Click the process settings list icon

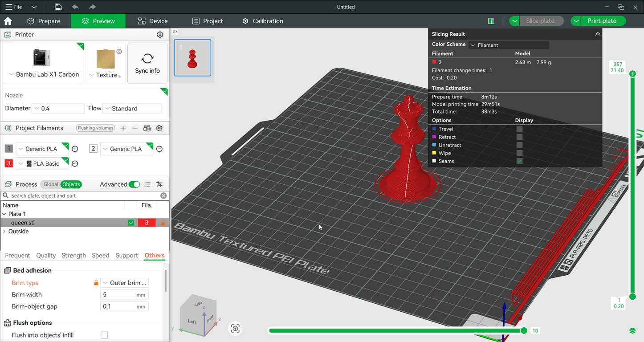(x=147, y=184)
